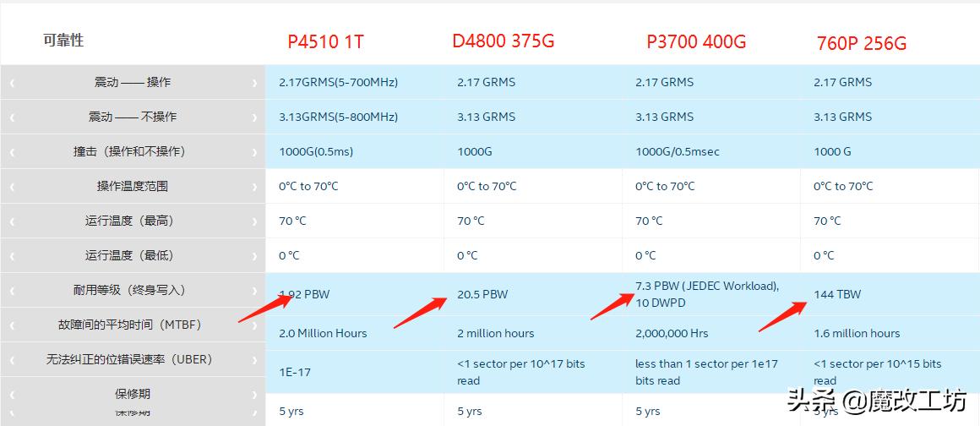Click the cell 3.13GRMS(5-800MHz)
The height and width of the screenshot is (426, 980).
338,117
